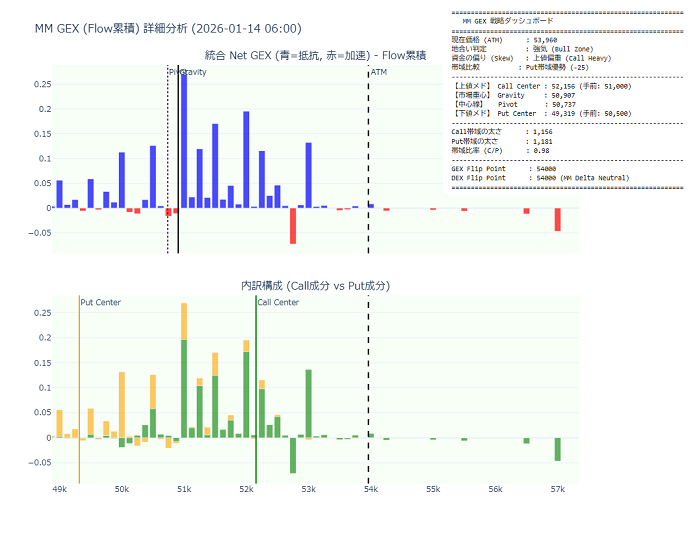Screen dimensions: 697x535
Task: Click the '上値偏重 (Call Heavy)' skew line
Action: 531,58
